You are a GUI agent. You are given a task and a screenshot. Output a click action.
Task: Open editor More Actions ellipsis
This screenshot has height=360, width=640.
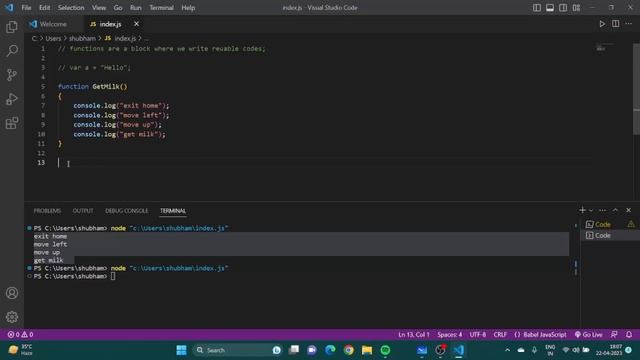(629, 24)
